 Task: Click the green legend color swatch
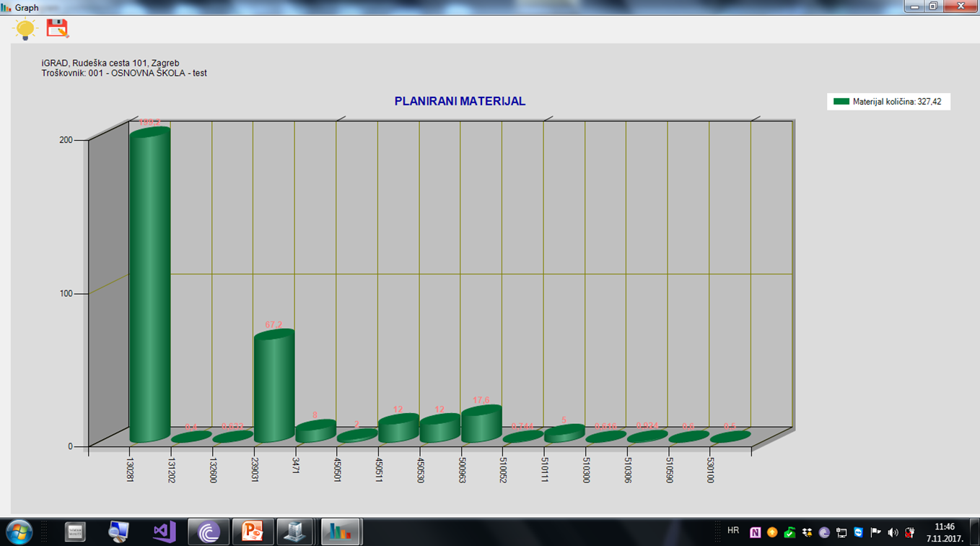pos(841,102)
